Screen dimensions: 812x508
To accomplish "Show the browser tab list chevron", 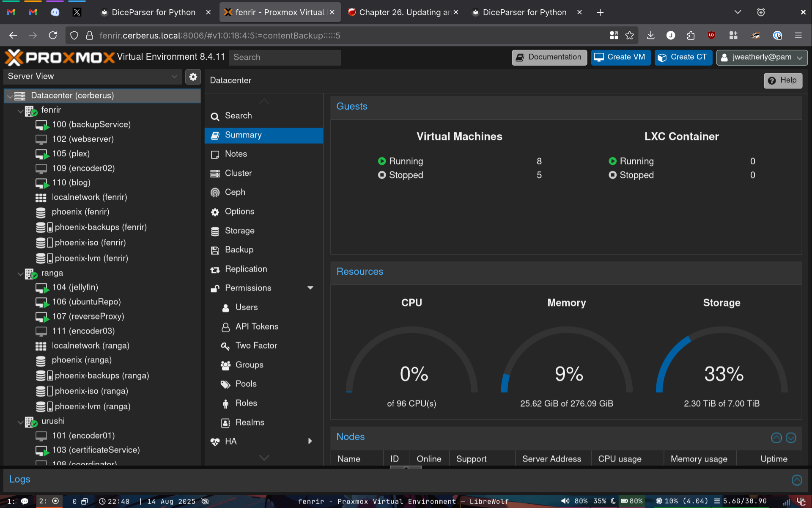I will [738, 12].
